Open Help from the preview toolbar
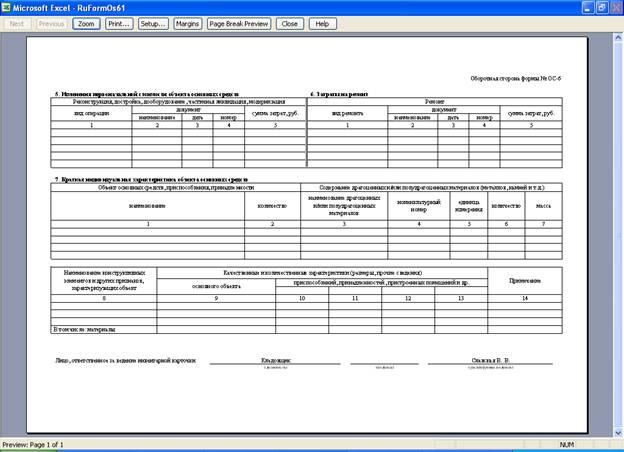This screenshot has height=452, width=624. click(x=321, y=23)
